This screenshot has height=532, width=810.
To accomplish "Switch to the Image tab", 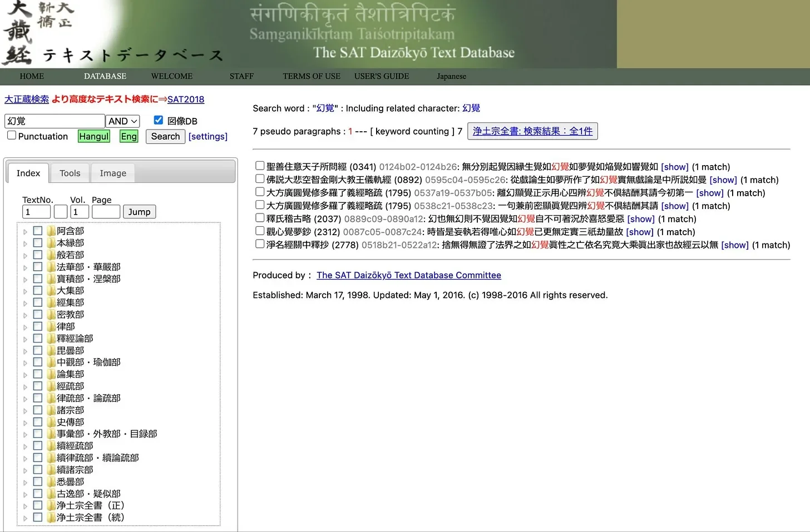I will point(112,173).
